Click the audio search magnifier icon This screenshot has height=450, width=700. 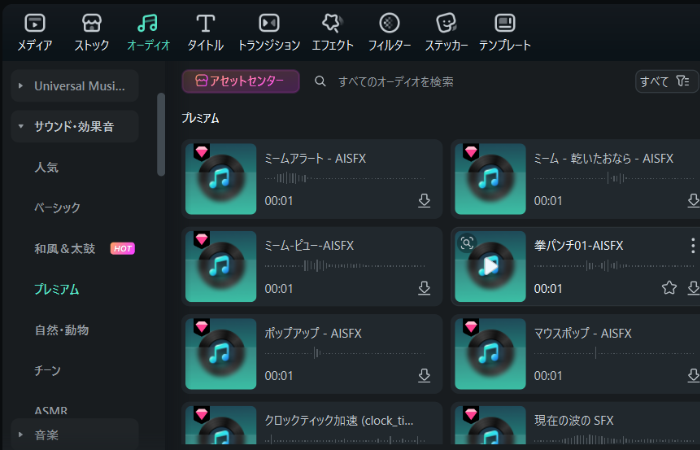(320, 81)
